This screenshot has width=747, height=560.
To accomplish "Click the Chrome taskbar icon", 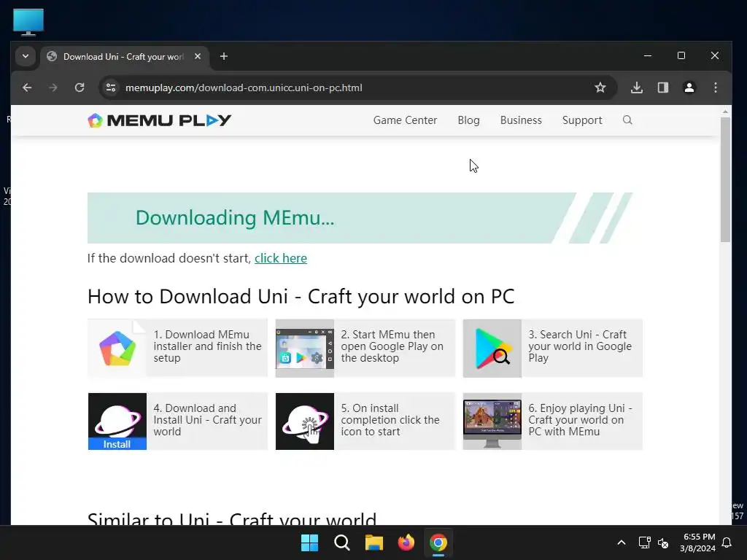I will [x=438, y=542].
